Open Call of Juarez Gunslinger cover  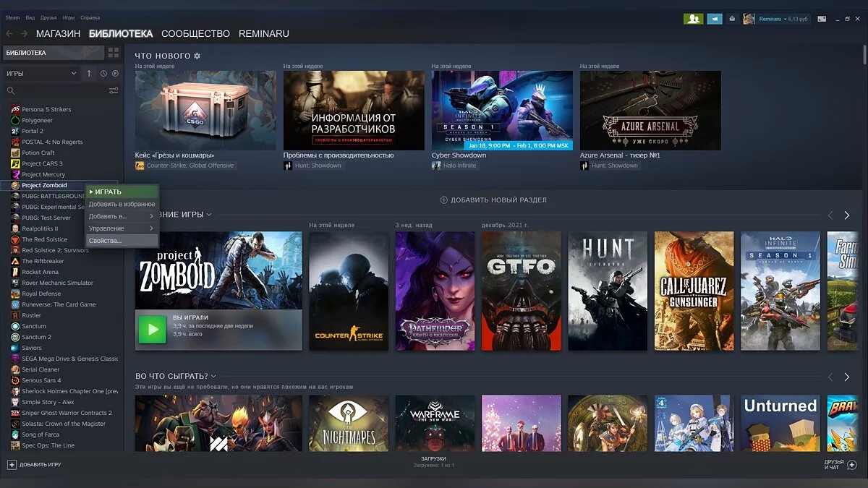tap(694, 291)
